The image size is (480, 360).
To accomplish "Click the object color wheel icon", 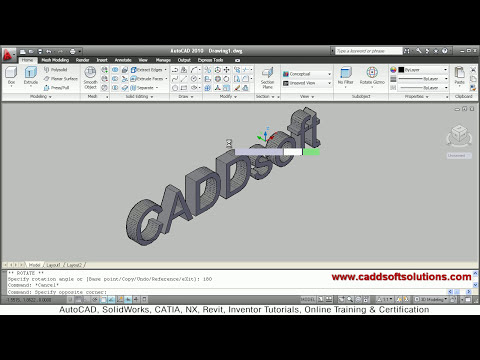I will coord(393,70).
